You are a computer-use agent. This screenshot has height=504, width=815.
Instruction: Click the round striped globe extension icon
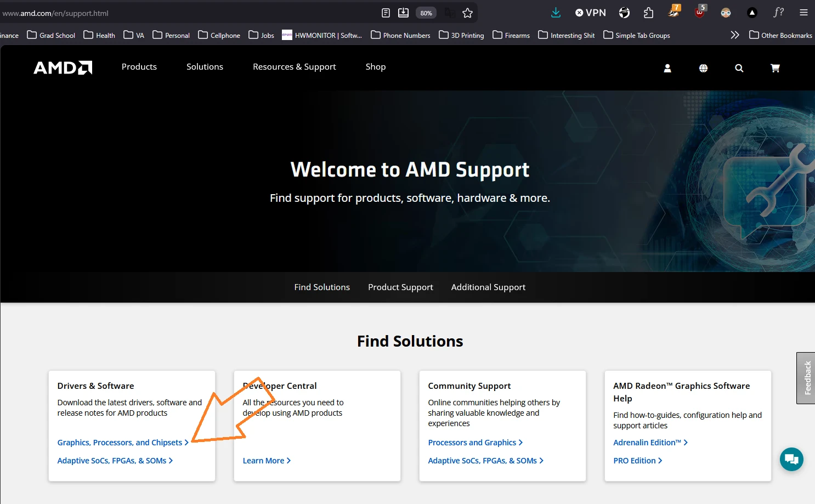click(x=624, y=13)
